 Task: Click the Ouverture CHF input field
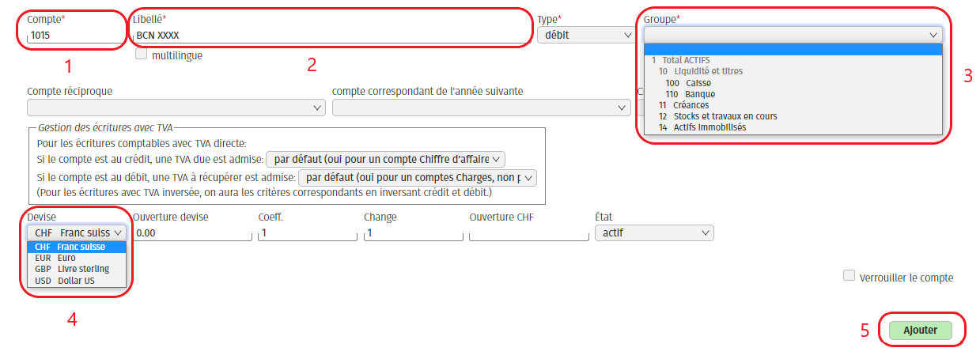(528, 234)
